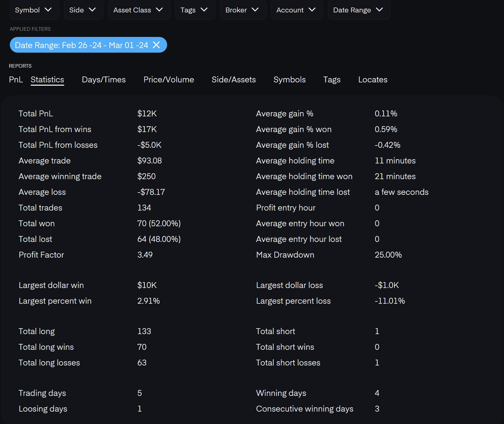This screenshot has height=424, width=504.
Task: Open the Symbol filter dropdown
Action: (x=33, y=10)
